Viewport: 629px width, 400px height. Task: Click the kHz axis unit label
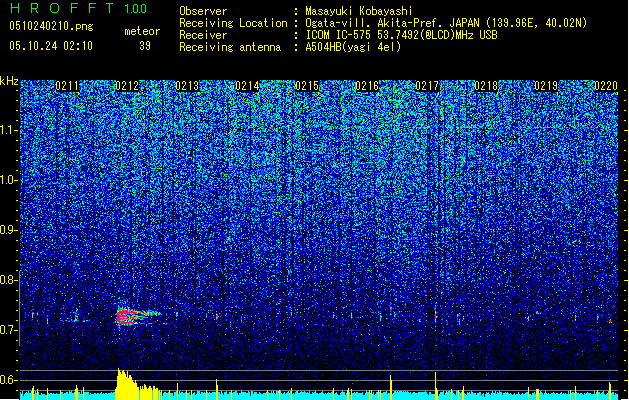(9, 81)
